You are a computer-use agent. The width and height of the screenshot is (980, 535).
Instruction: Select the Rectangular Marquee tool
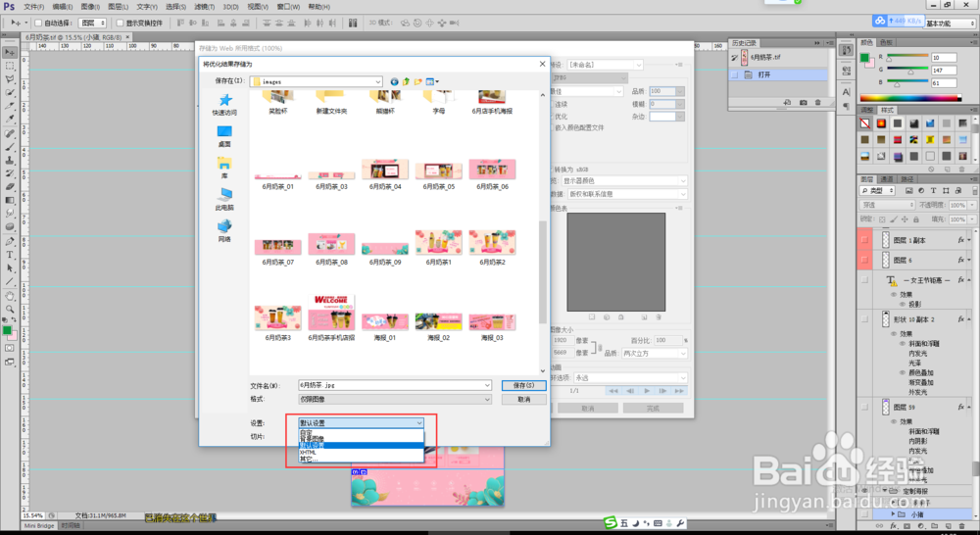10,66
